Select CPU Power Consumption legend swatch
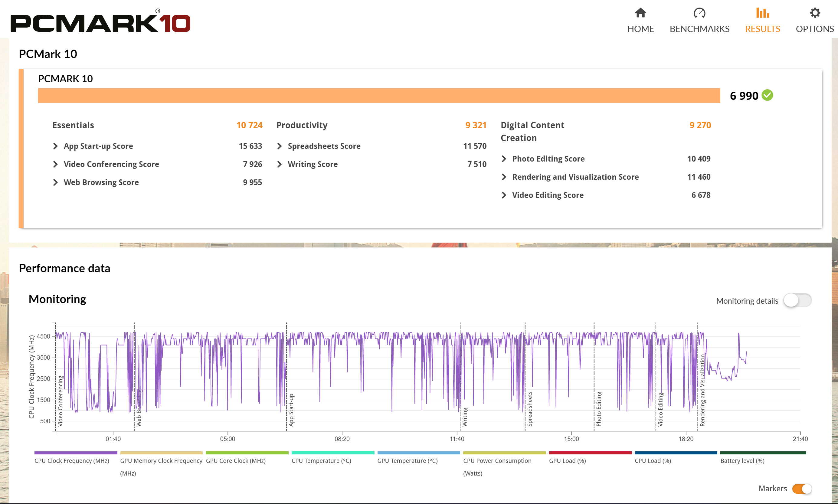 504,453
